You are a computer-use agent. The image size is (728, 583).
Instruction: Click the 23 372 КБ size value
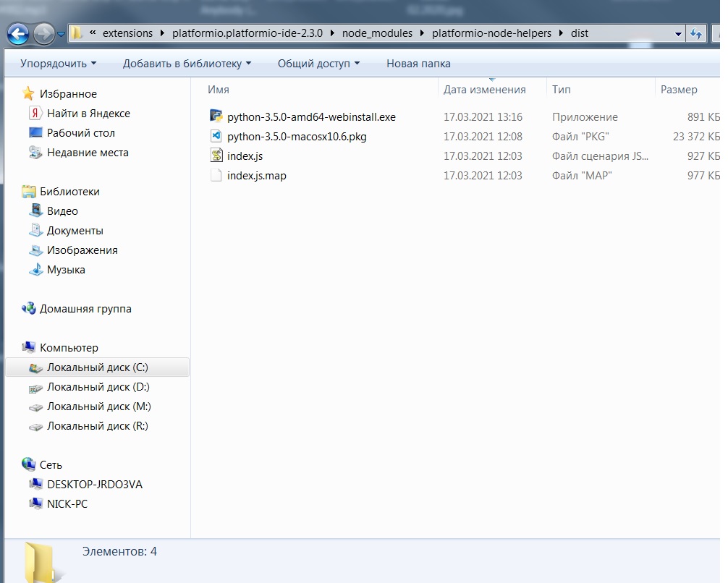tap(696, 137)
